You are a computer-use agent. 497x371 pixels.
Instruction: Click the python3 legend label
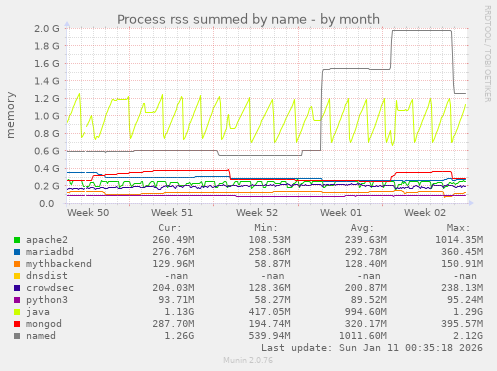(47, 300)
